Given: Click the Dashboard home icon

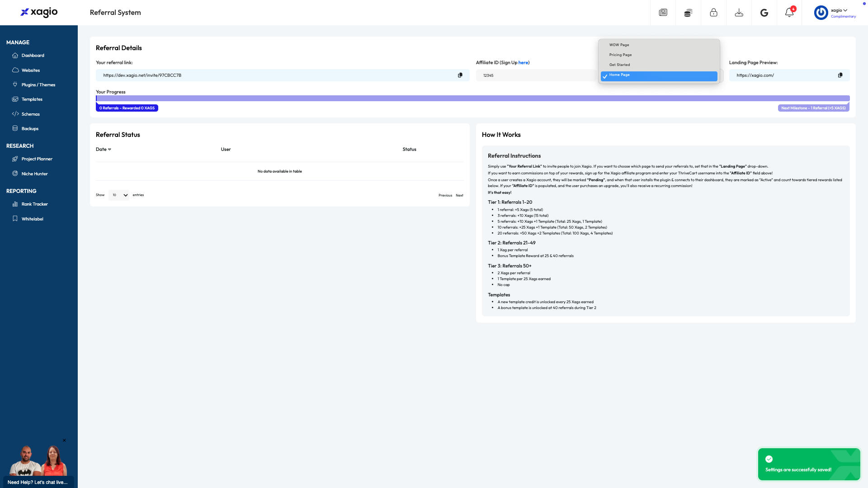Looking at the screenshot, I should pos(15,56).
